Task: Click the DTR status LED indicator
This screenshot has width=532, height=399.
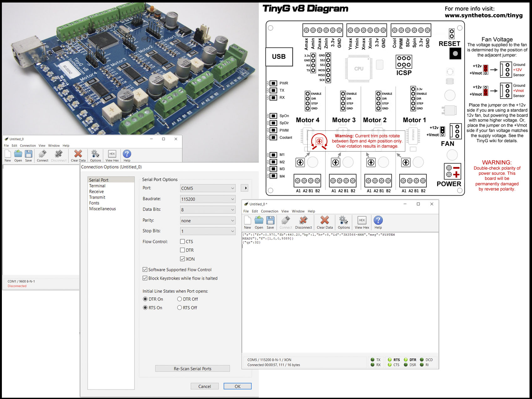Action: 406,360
